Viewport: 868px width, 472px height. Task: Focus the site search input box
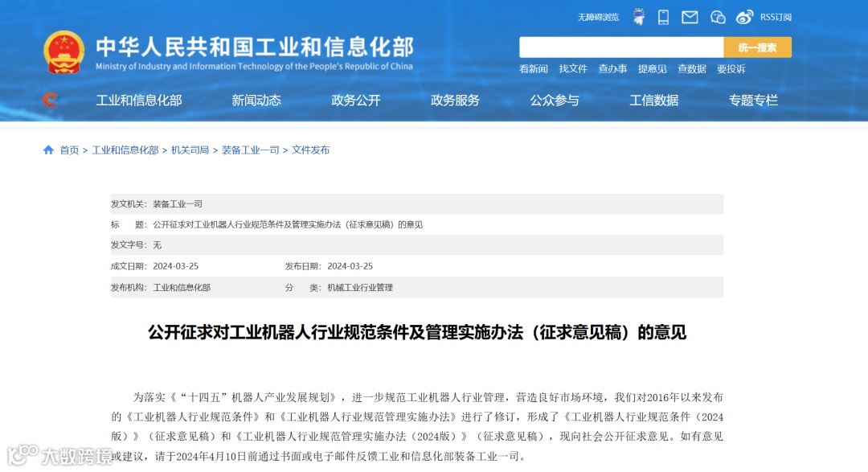pyautogui.click(x=621, y=47)
